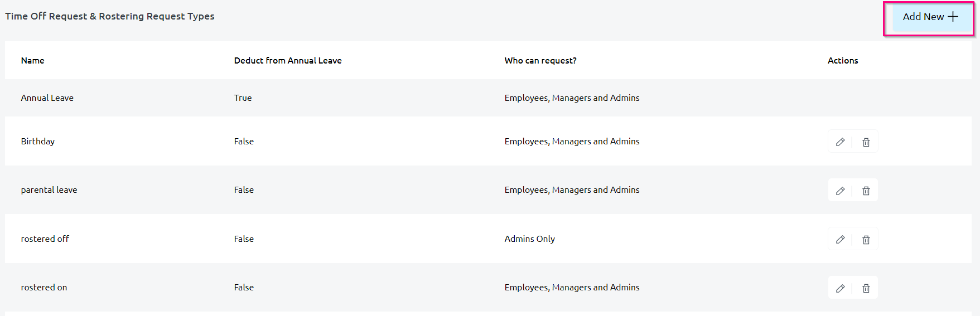This screenshot has width=980, height=316.
Task: Edit the parental leave request type
Action: coord(840,191)
